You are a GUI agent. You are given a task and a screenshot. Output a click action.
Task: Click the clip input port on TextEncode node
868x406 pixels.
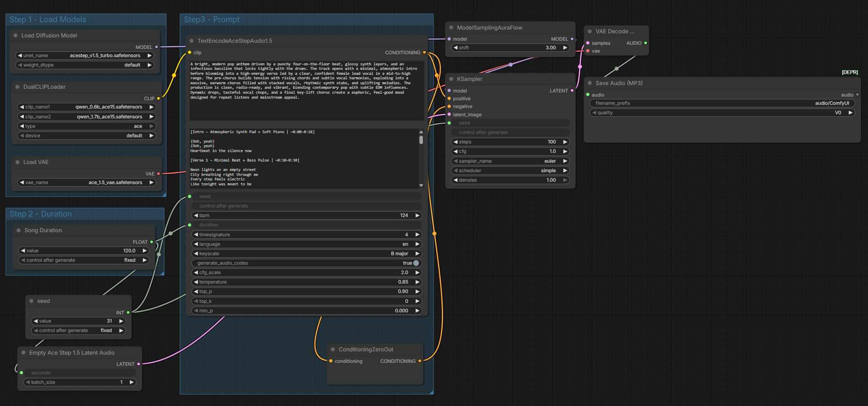coord(190,52)
